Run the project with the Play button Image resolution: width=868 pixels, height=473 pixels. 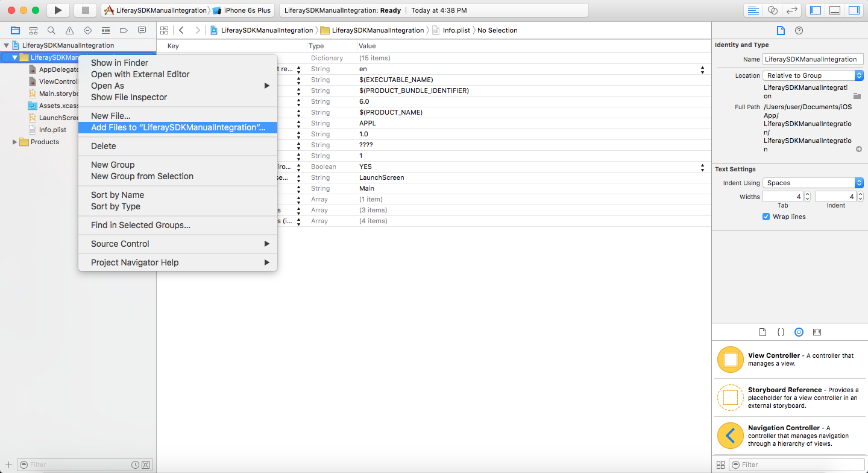(x=58, y=10)
